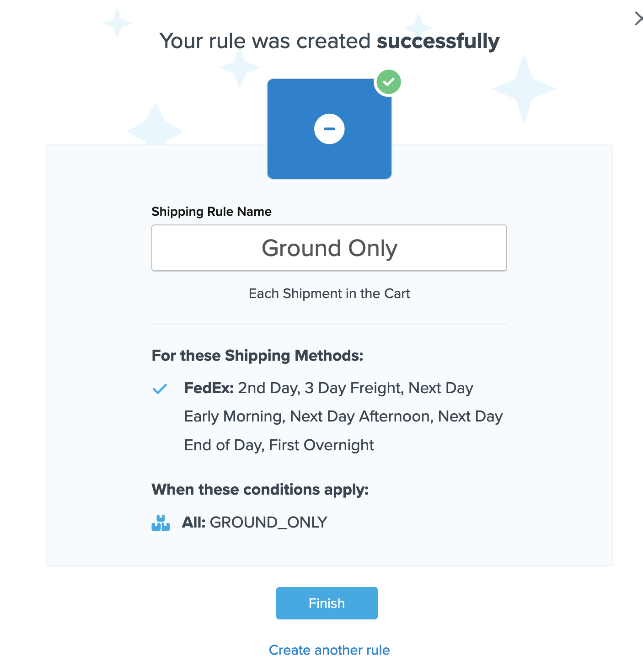The height and width of the screenshot is (672, 643).
Task: Click the Each Shipment in the Cart text
Action: pyautogui.click(x=329, y=293)
